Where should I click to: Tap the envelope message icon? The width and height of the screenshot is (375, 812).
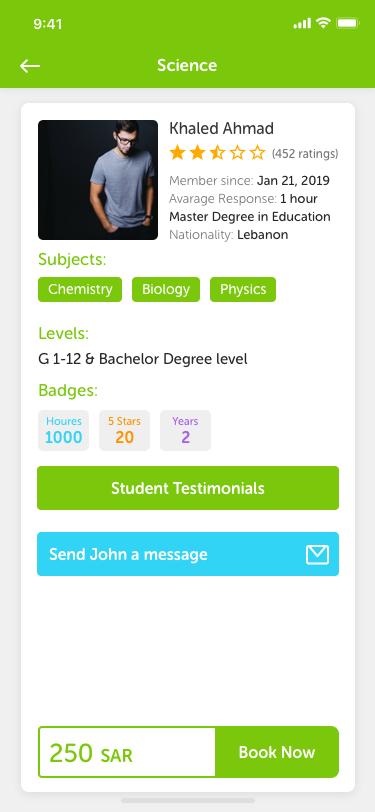click(317, 555)
